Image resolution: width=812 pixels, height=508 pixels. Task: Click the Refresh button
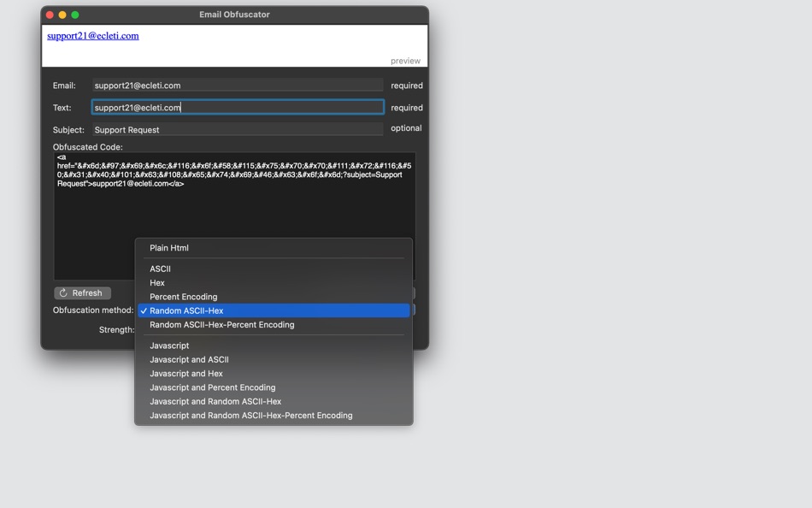tap(82, 292)
